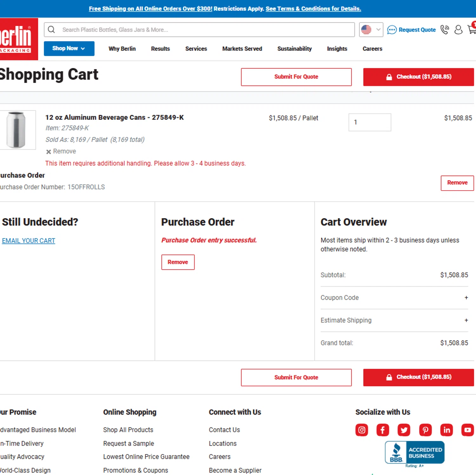This screenshot has height=475, width=476.
Task: Open Lowest Online Price Guarantee link
Action: pyautogui.click(x=146, y=457)
